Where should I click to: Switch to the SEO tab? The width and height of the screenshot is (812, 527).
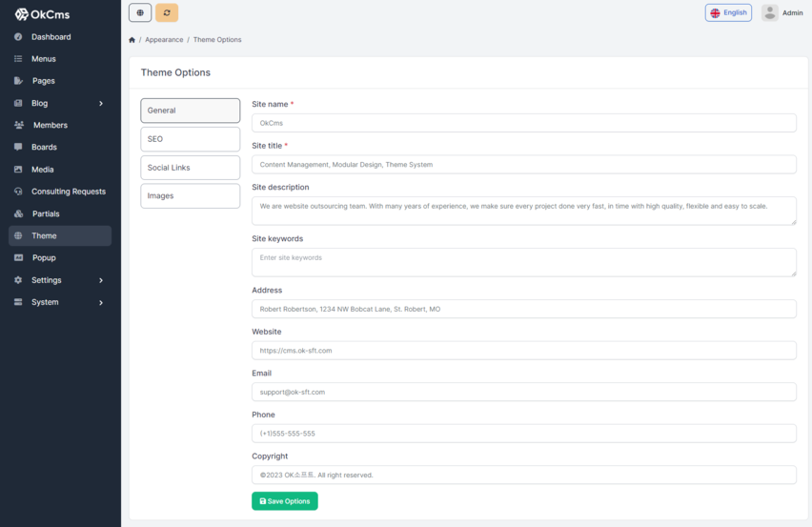coord(190,139)
